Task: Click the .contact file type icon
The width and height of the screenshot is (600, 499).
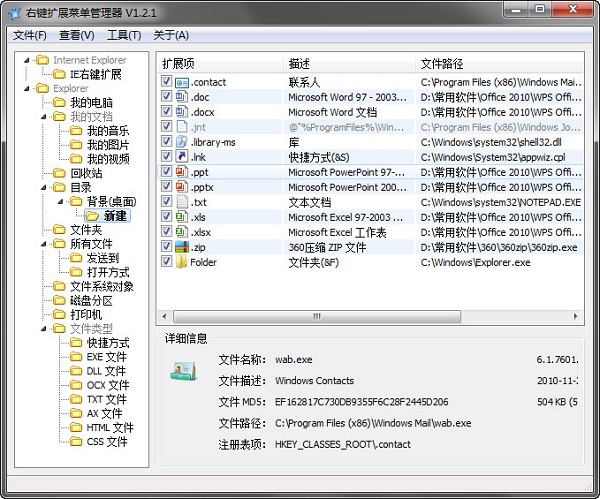Action: [182, 82]
